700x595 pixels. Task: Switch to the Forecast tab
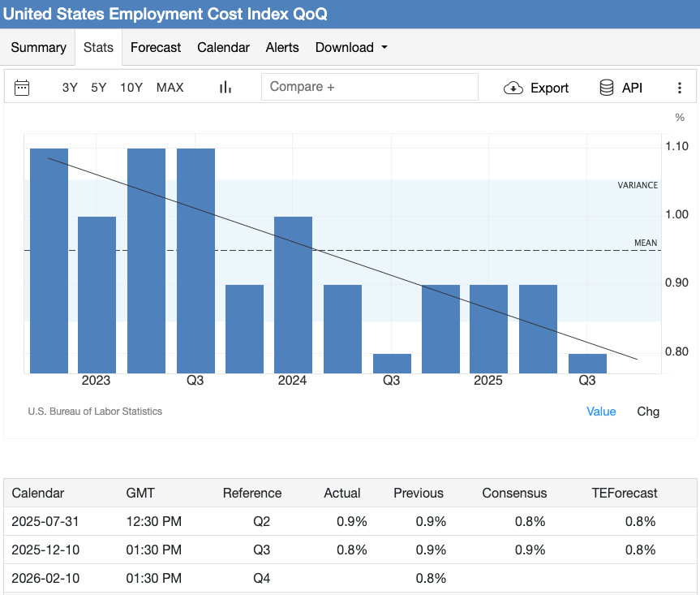(156, 47)
